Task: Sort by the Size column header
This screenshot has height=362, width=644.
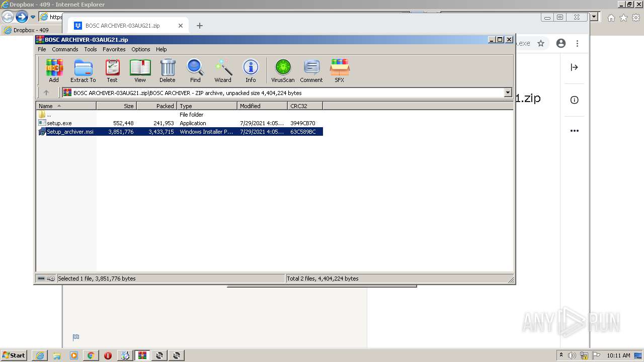Action: coord(116,106)
